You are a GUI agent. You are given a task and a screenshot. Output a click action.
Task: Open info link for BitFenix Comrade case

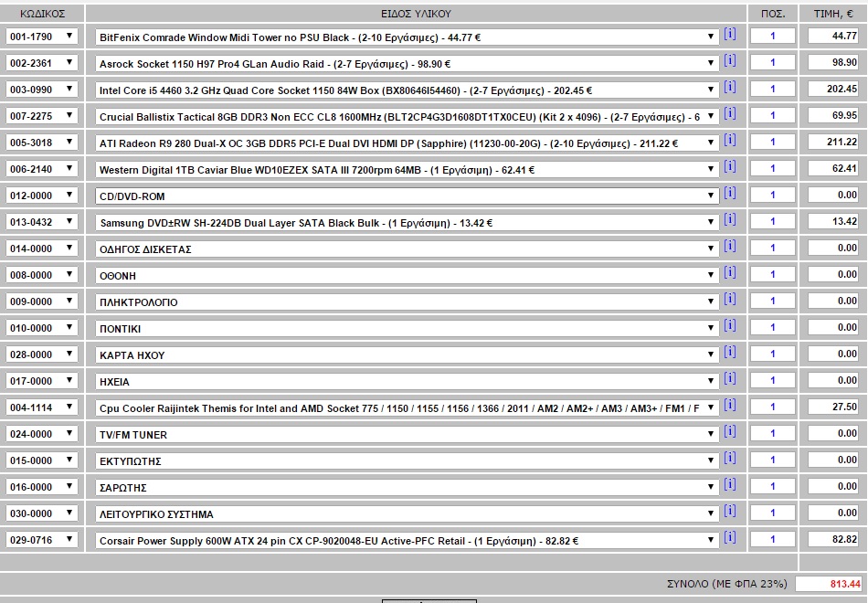(730, 35)
